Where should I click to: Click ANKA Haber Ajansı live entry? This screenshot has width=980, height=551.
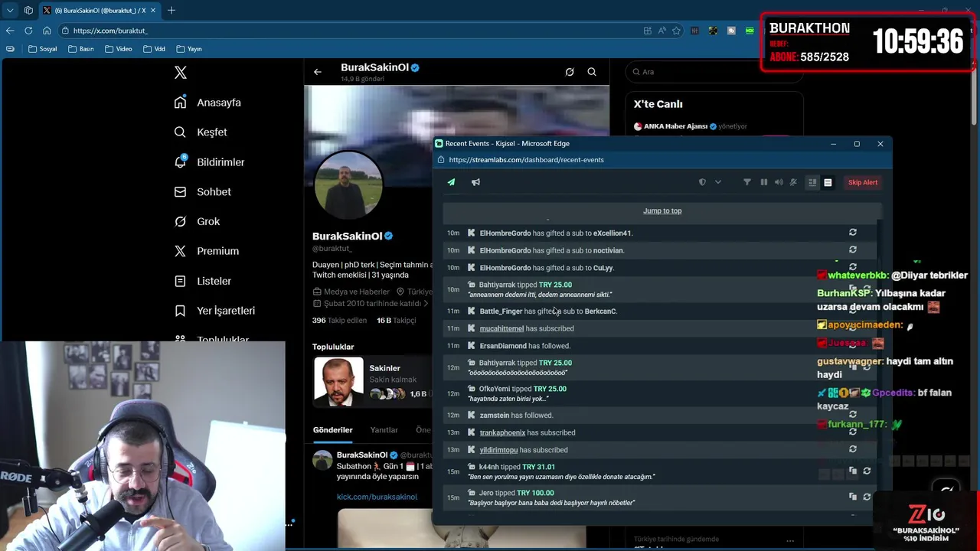[x=690, y=126]
